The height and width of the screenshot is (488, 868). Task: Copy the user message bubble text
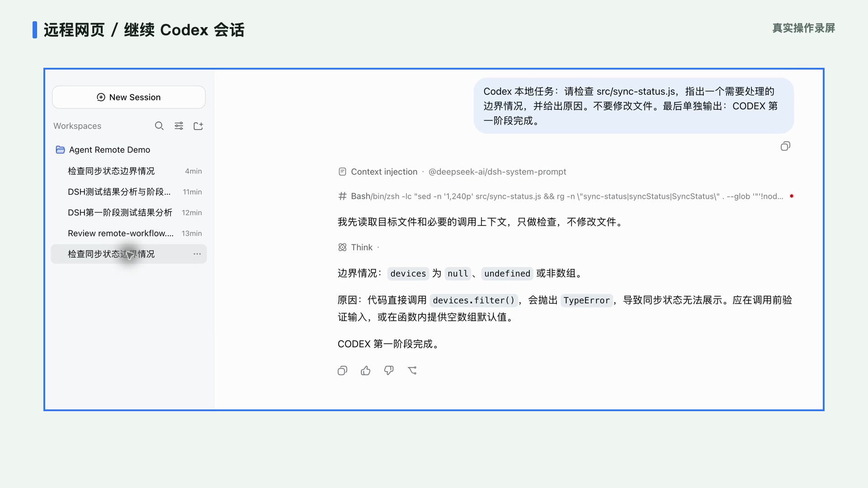pos(786,146)
